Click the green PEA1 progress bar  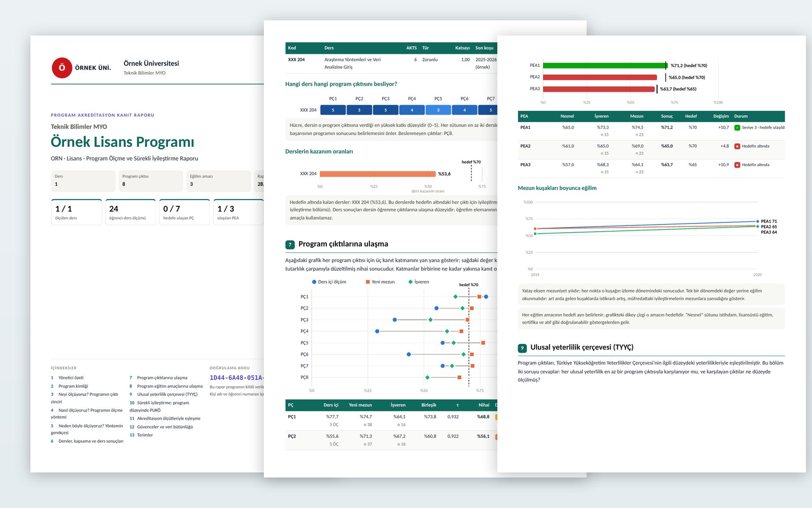[x=605, y=66]
